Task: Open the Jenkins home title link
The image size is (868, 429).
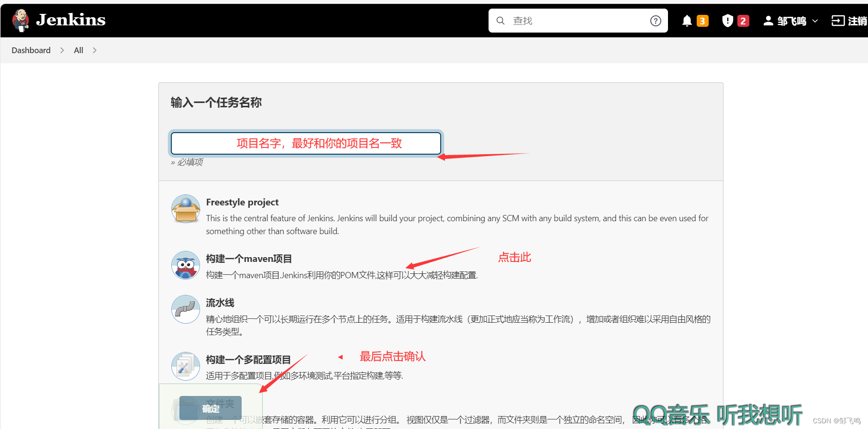Action: pos(71,20)
